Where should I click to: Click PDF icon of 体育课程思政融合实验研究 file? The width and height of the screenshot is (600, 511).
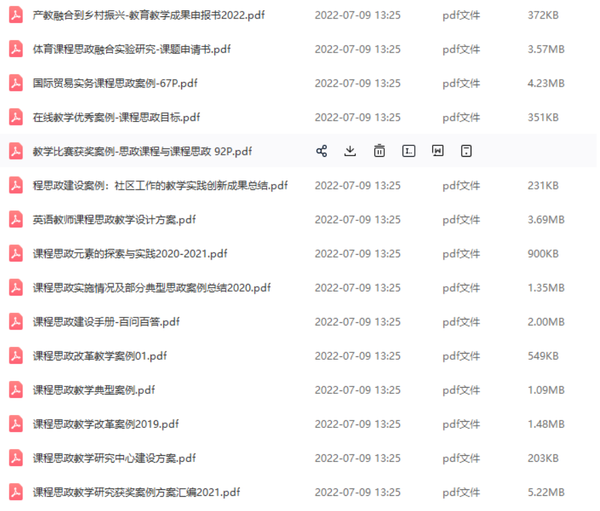point(16,49)
